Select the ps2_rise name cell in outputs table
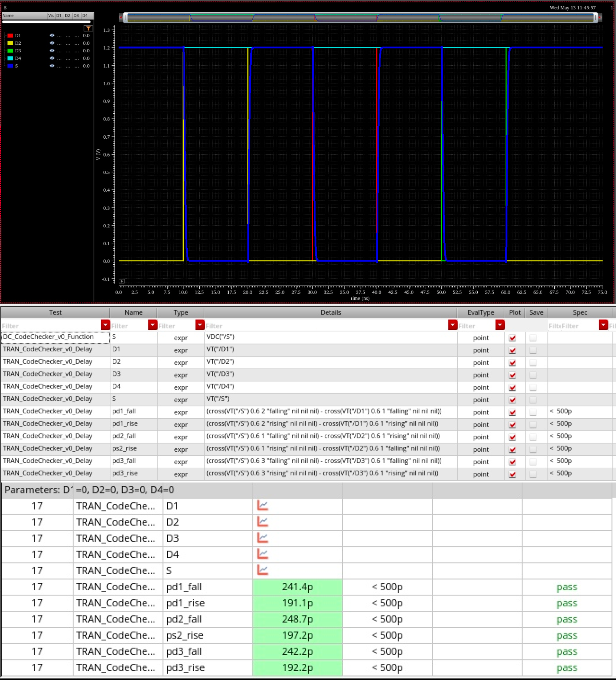Image resolution: width=616 pixels, height=680 pixels. click(134, 449)
